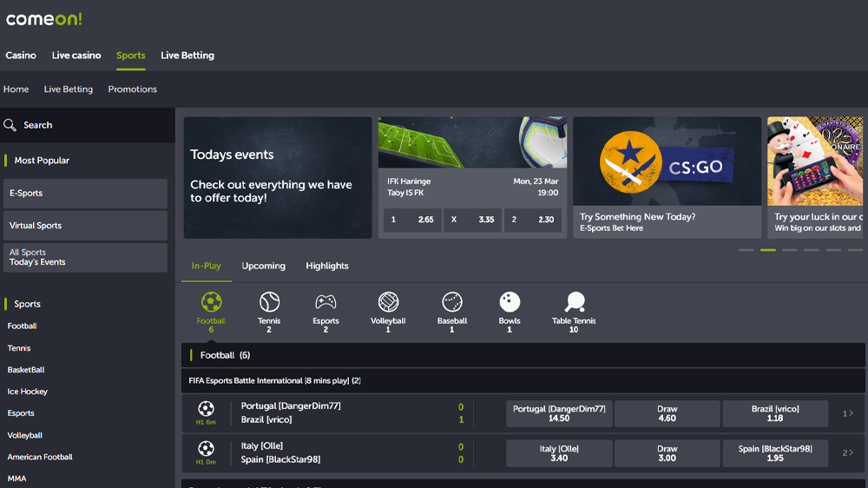
Task: Open the CS:GO E-Sports banner
Action: (x=667, y=178)
